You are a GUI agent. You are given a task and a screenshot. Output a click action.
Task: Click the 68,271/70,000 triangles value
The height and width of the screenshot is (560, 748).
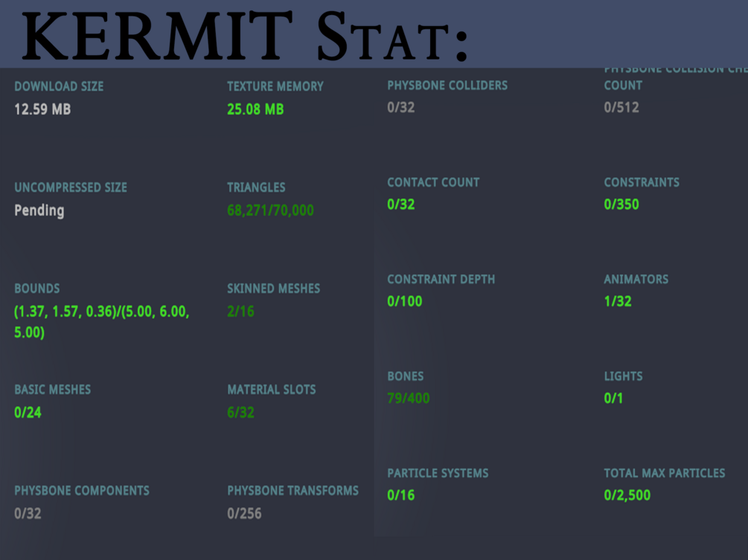[x=270, y=210]
